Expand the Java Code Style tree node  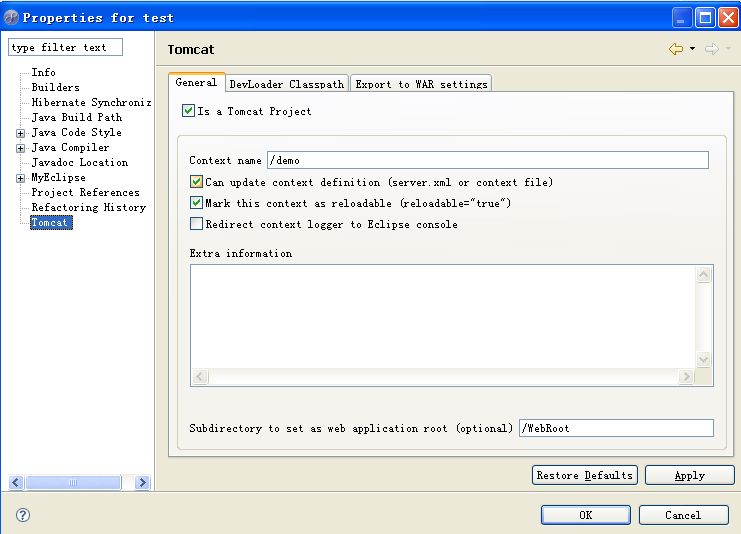(x=21, y=133)
